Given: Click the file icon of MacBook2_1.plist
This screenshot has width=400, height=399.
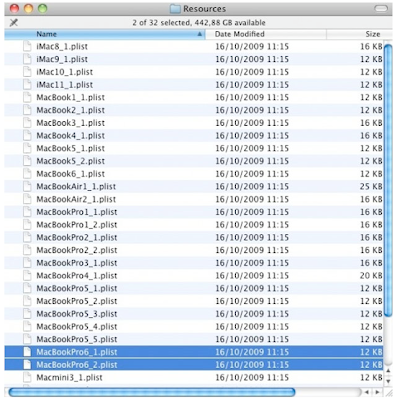Looking at the screenshot, I should [27, 110].
